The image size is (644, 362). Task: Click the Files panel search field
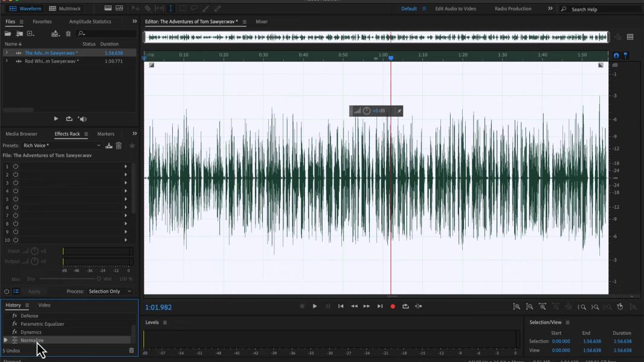click(x=107, y=34)
